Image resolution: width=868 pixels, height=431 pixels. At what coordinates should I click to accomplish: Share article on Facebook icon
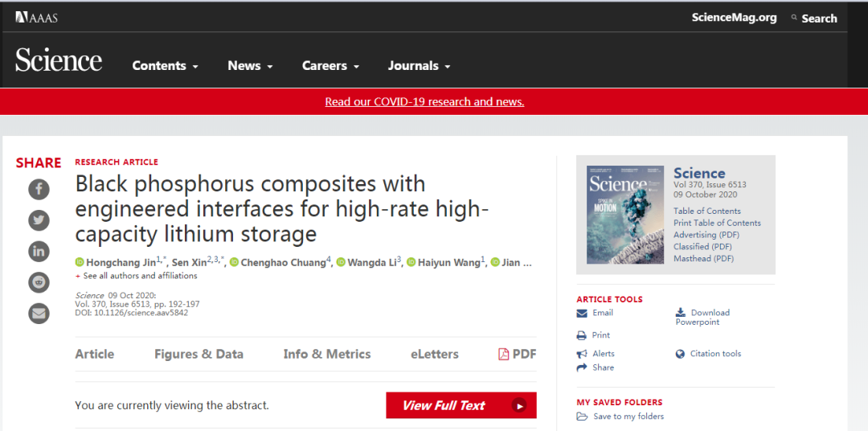tap(39, 190)
